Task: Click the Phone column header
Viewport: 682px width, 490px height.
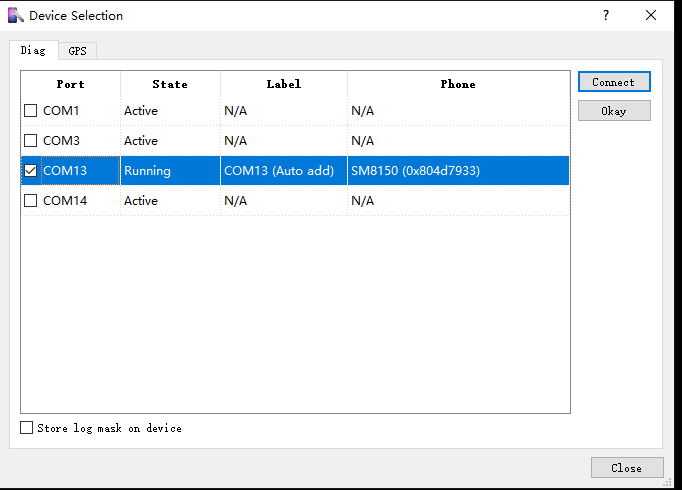Action: (458, 84)
